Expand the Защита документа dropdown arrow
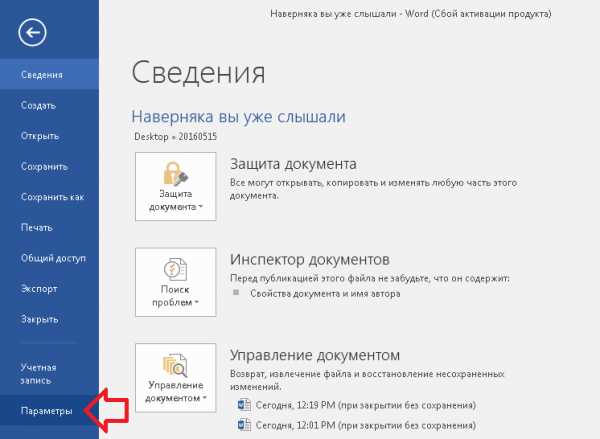The height and width of the screenshot is (439, 600). [x=201, y=207]
